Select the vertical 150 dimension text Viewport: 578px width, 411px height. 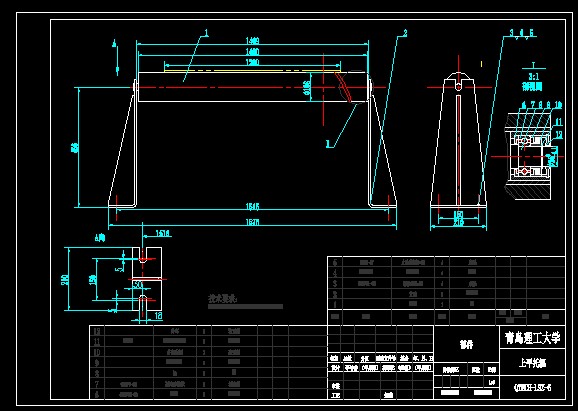pyautogui.click(x=93, y=279)
